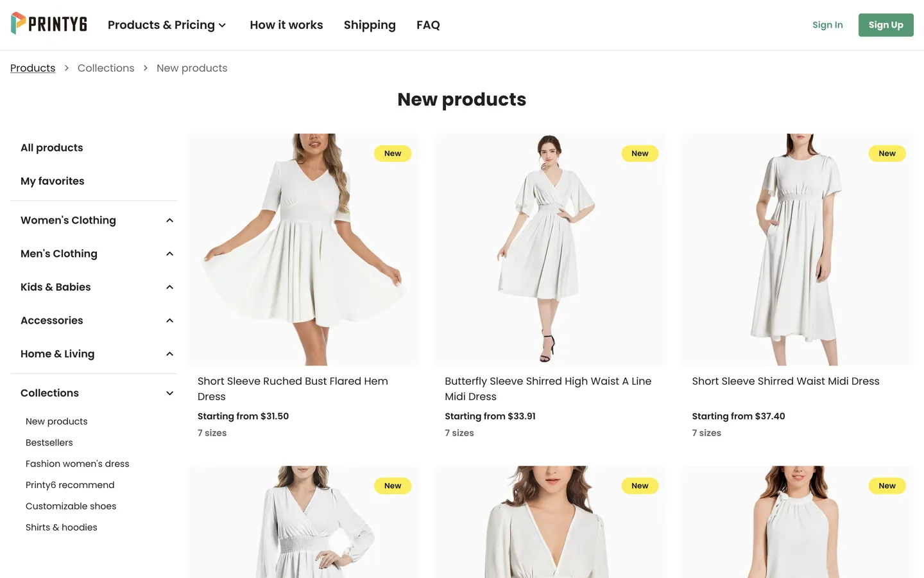The width and height of the screenshot is (924, 578).
Task: Expand Kids & Babies category chevron
Action: tap(169, 287)
